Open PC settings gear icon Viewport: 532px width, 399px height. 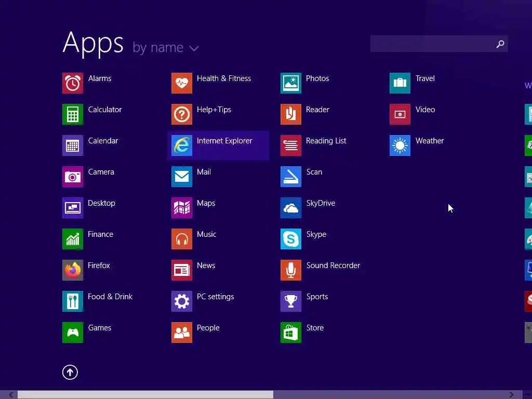[182, 301]
